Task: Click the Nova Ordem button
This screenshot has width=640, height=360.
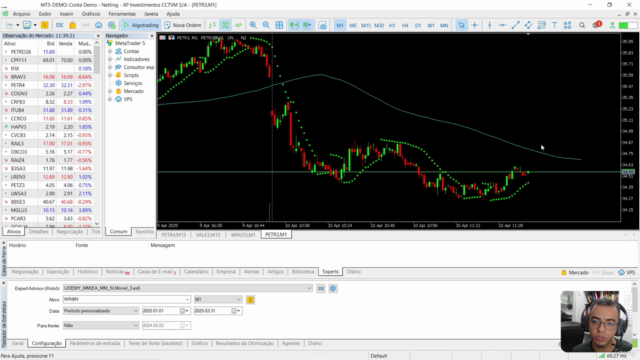Action: 183,25
